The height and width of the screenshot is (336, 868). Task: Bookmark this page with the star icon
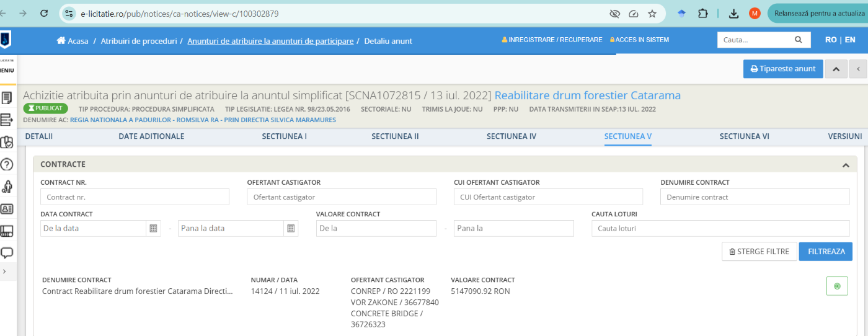652,14
